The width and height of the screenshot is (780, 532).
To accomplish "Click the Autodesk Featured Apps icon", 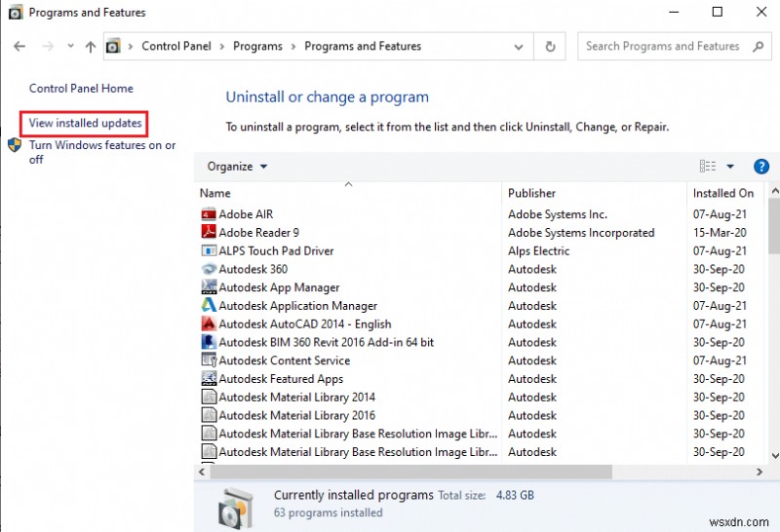I will click(x=209, y=378).
